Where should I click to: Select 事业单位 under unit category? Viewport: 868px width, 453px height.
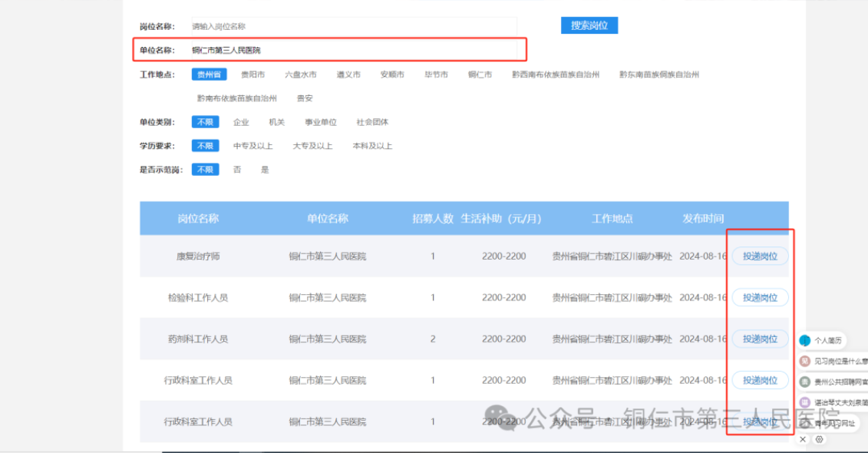click(x=320, y=122)
